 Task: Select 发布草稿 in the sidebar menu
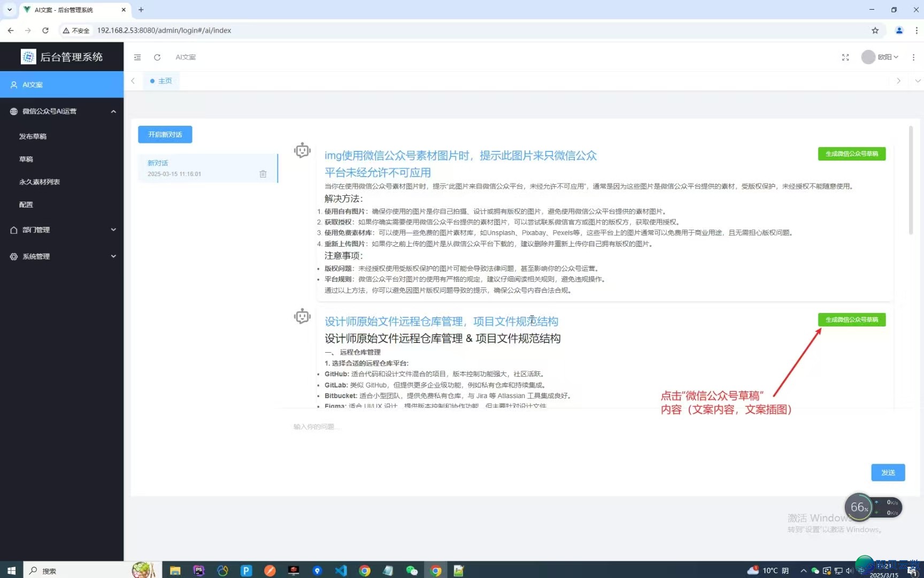click(33, 136)
